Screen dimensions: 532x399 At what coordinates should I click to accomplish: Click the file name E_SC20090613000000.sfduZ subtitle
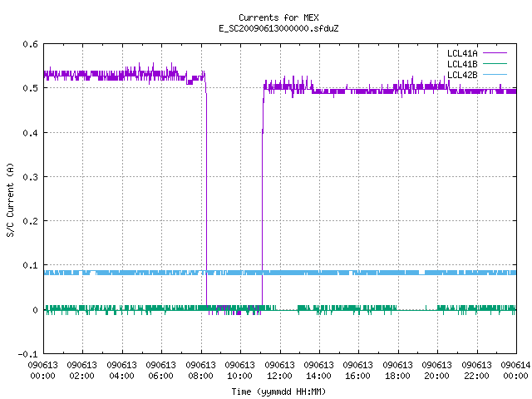[x=278, y=28]
